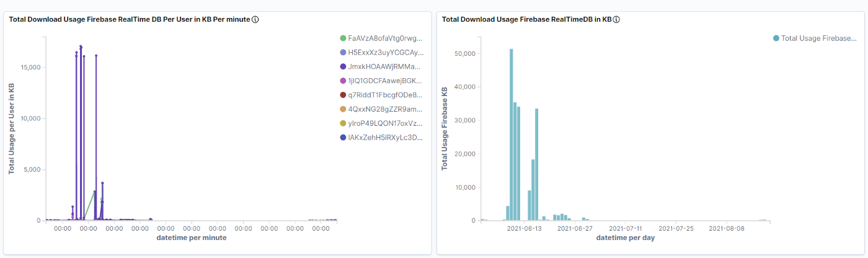Click the orange 4QxxNG28gZZR9am legend dot

coord(343,109)
